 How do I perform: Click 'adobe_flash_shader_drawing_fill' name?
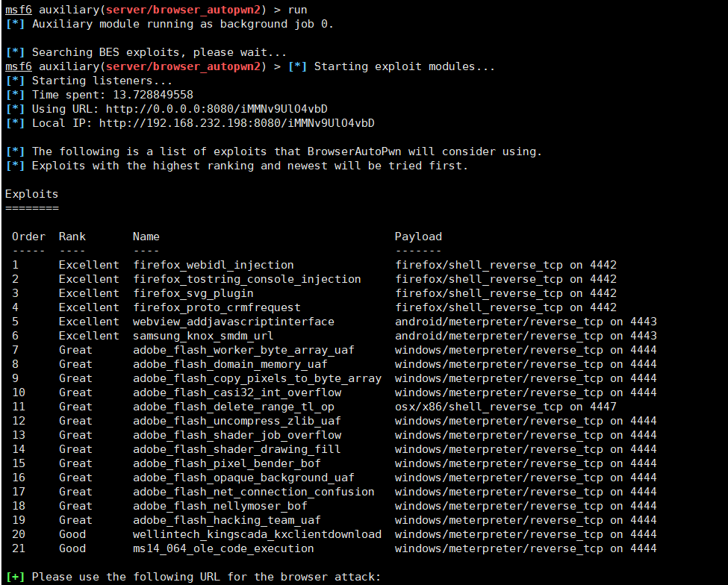coord(237,449)
